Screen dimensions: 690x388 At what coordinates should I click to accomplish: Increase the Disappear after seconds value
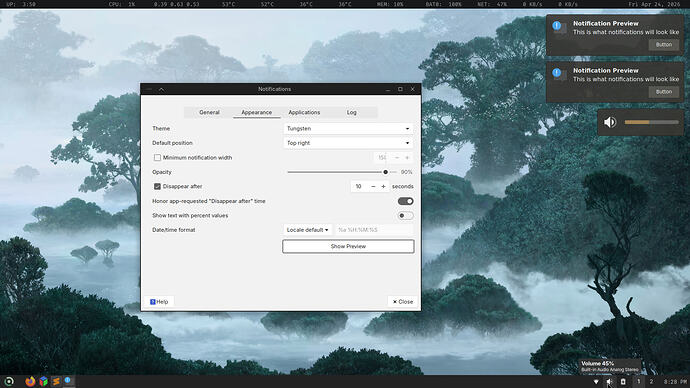tap(383, 187)
